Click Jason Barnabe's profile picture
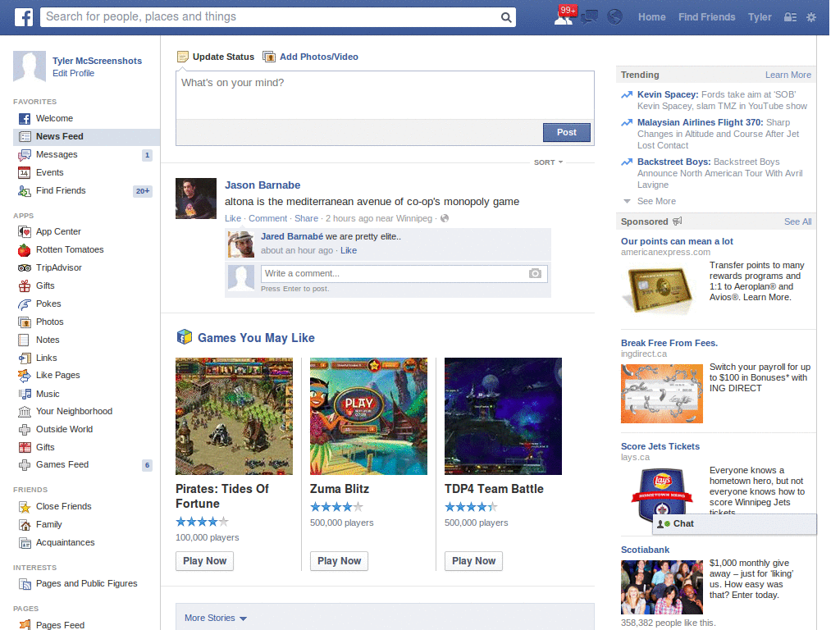This screenshot has width=840, height=630. click(x=196, y=199)
